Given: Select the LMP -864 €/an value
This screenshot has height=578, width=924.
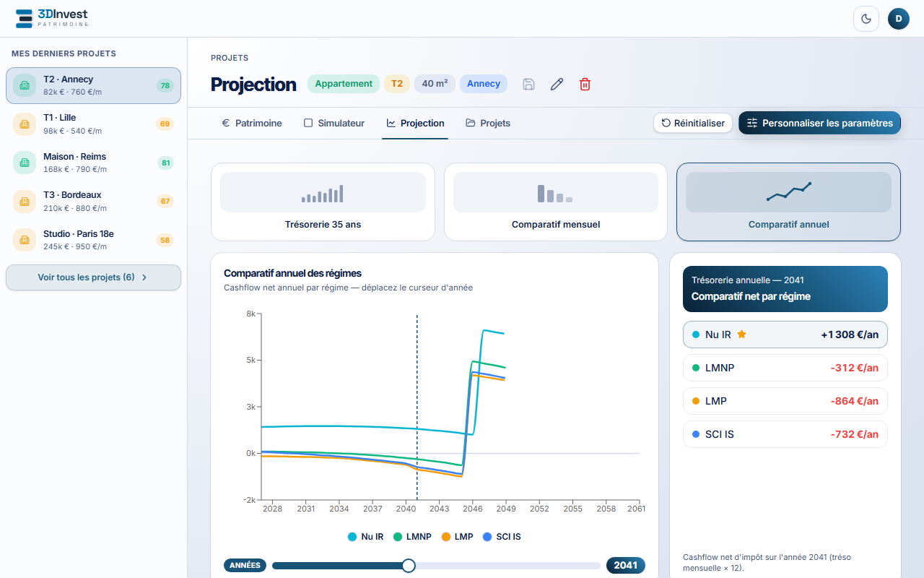Looking at the screenshot, I should point(855,401).
